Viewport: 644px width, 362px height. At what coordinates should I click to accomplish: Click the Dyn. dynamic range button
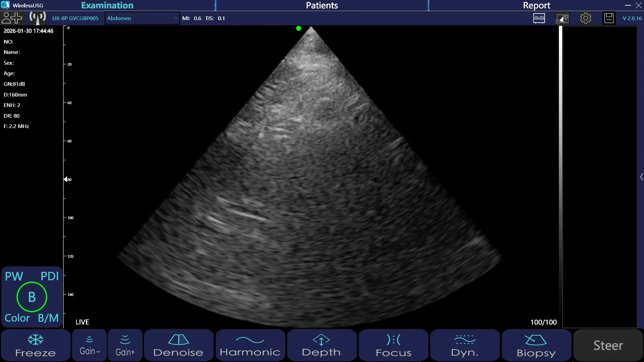465,345
